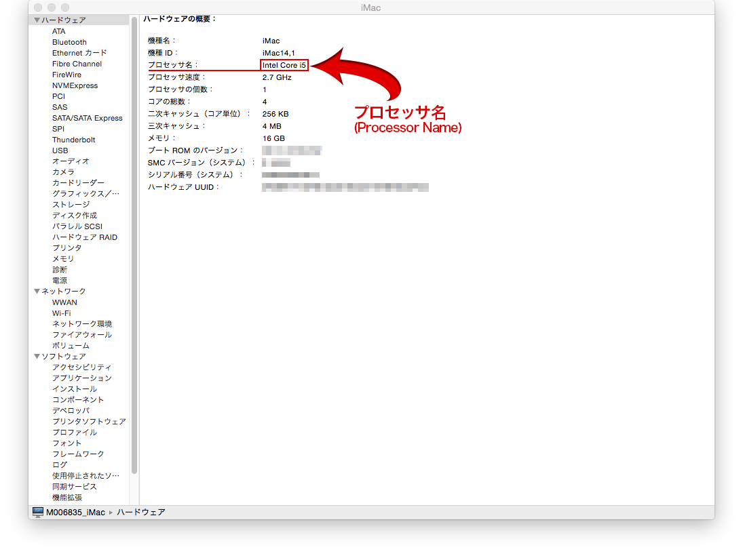Open 同期サービス entry

coord(75,486)
